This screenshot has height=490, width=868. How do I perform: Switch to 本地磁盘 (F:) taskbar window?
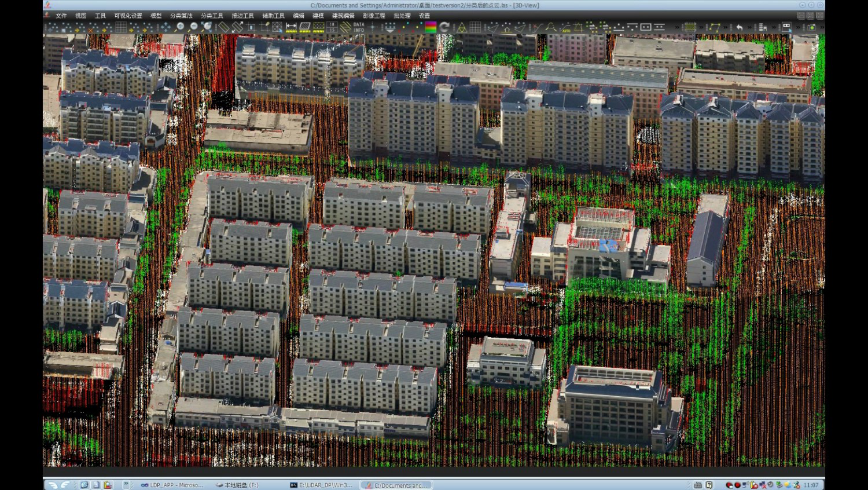[237, 485]
